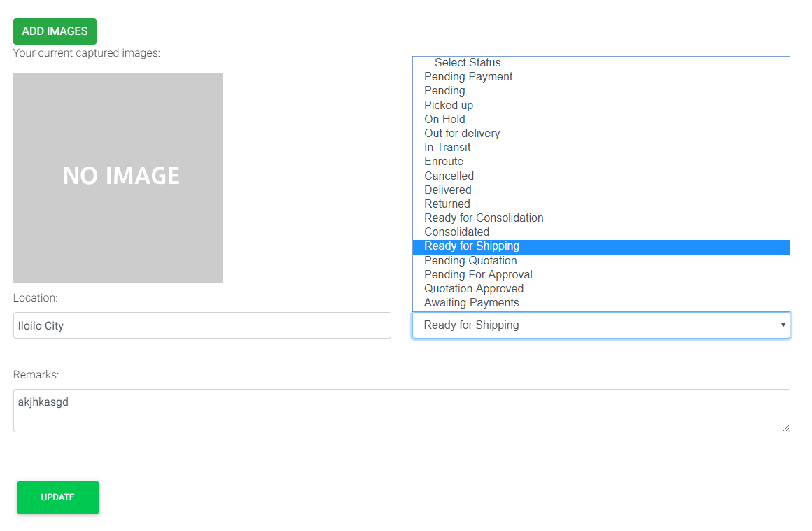Focus the Location field containing Iloilo City

tap(202, 325)
